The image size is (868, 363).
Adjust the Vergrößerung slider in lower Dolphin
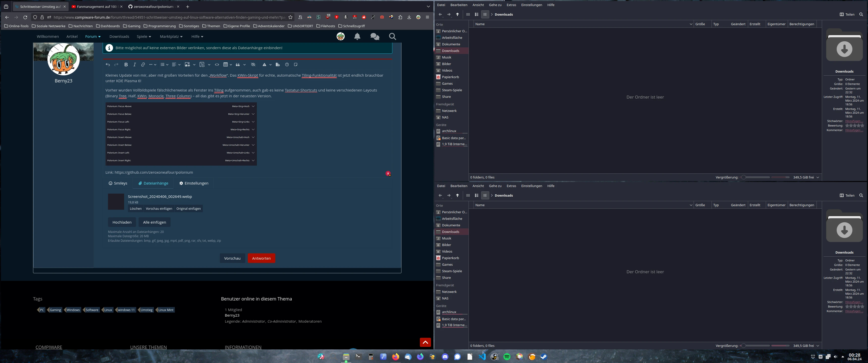click(x=756, y=346)
